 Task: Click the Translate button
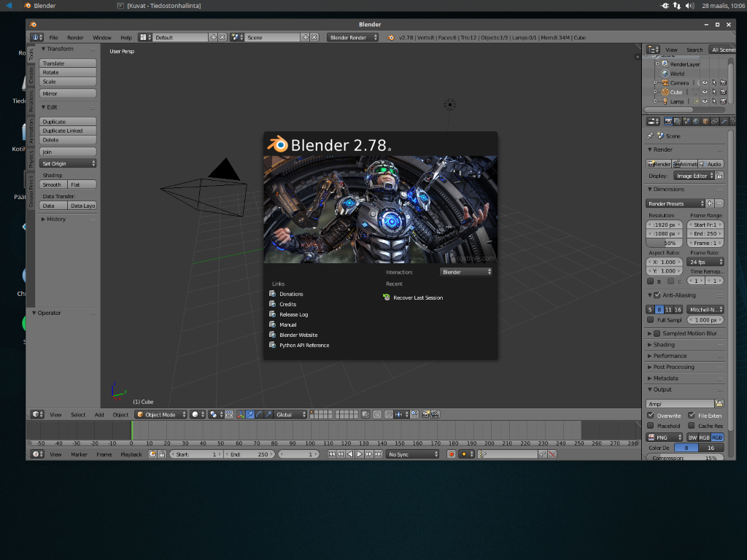coord(68,63)
